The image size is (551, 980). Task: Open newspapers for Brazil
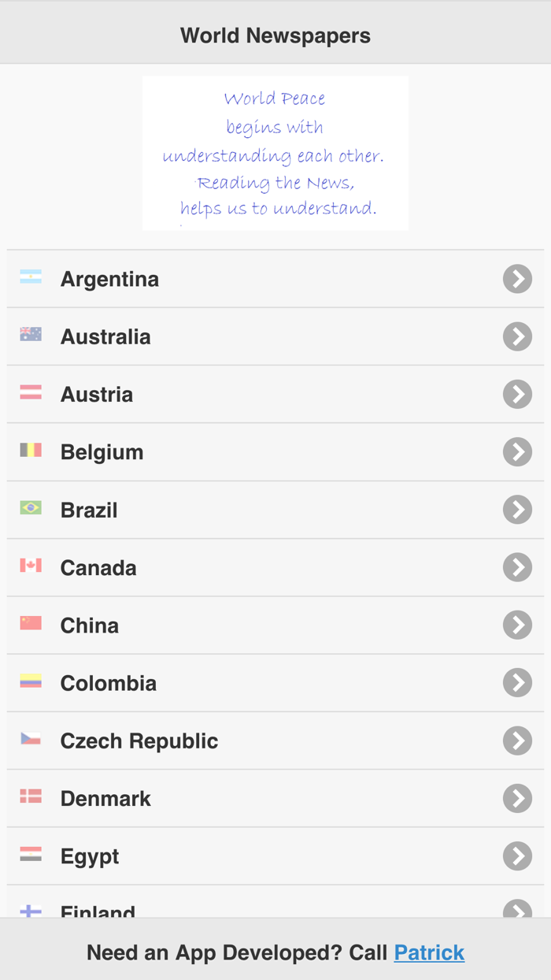(x=275, y=510)
